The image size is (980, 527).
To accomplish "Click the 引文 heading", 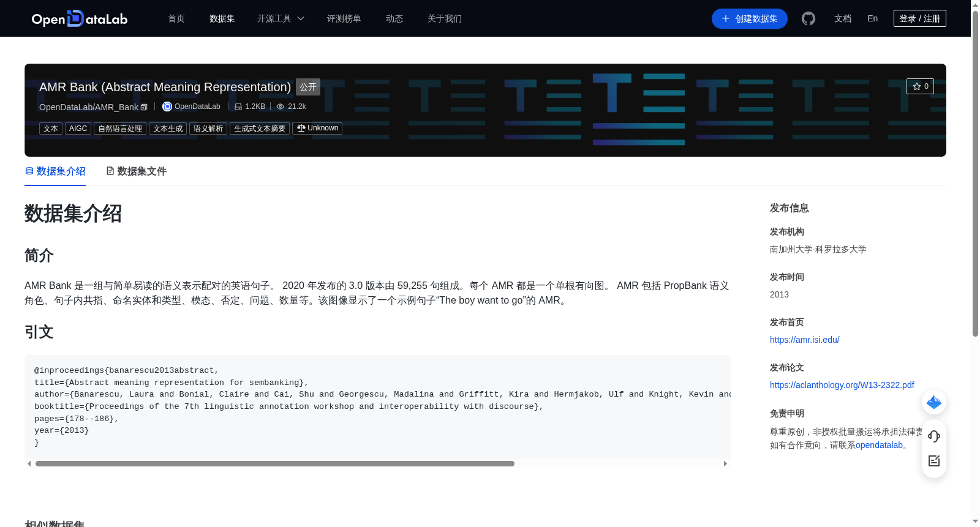I will [x=39, y=332].
